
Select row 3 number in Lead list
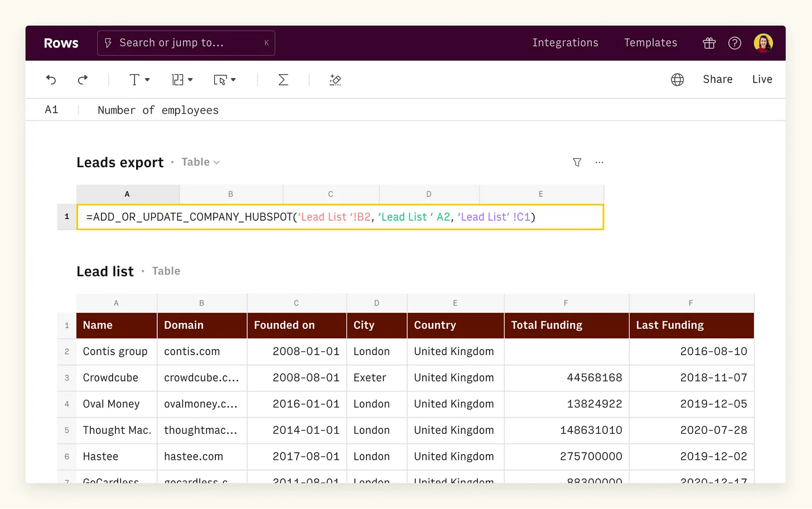point(67,378)
